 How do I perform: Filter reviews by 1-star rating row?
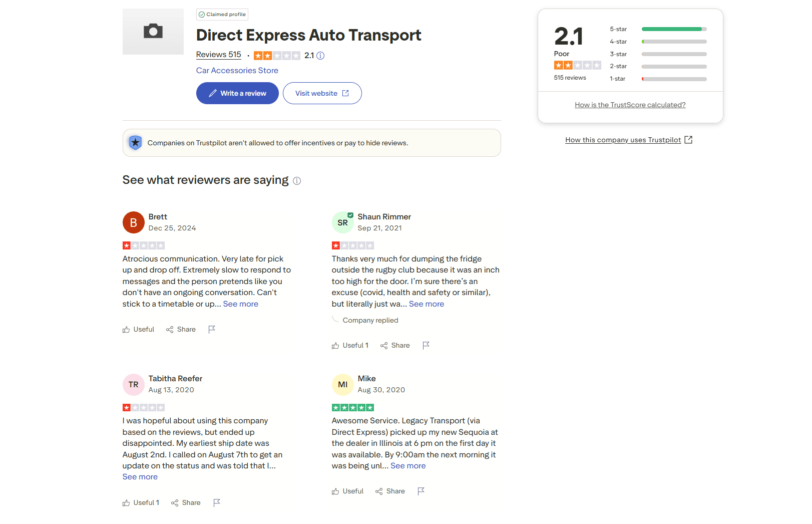(x=658, y=79)
